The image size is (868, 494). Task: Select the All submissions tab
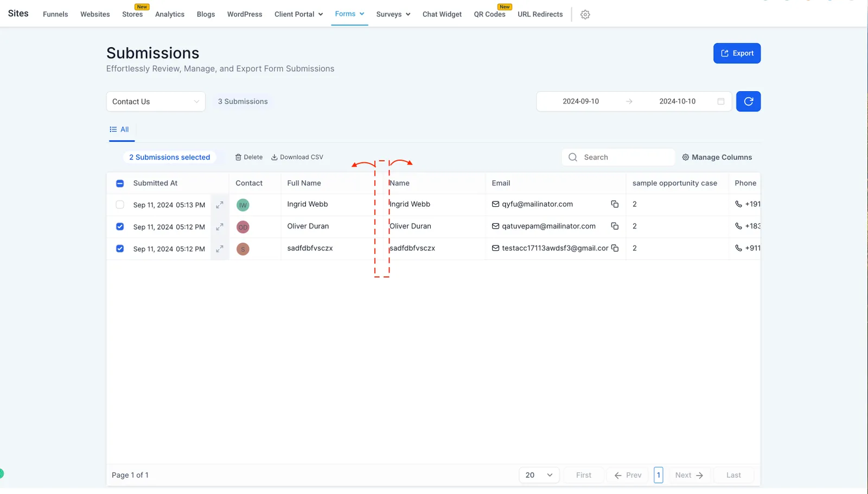point(120,129)
